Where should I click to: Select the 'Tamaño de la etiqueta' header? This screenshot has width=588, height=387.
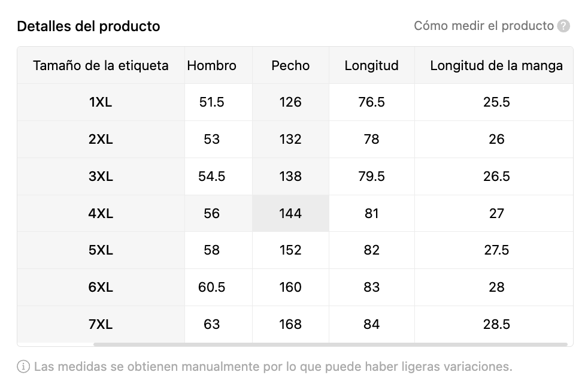101,66
